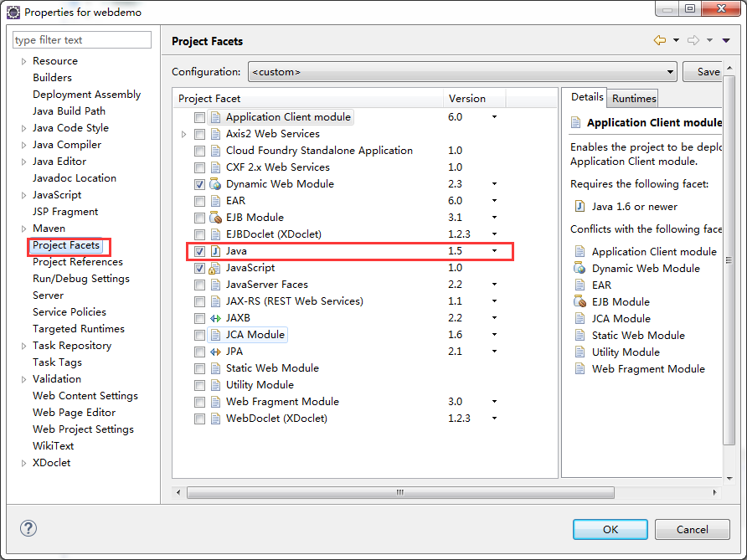The height and width of the screenshot is (560, 747).
Task: Select Deployment Assembly in the tree
Action: 87,95
